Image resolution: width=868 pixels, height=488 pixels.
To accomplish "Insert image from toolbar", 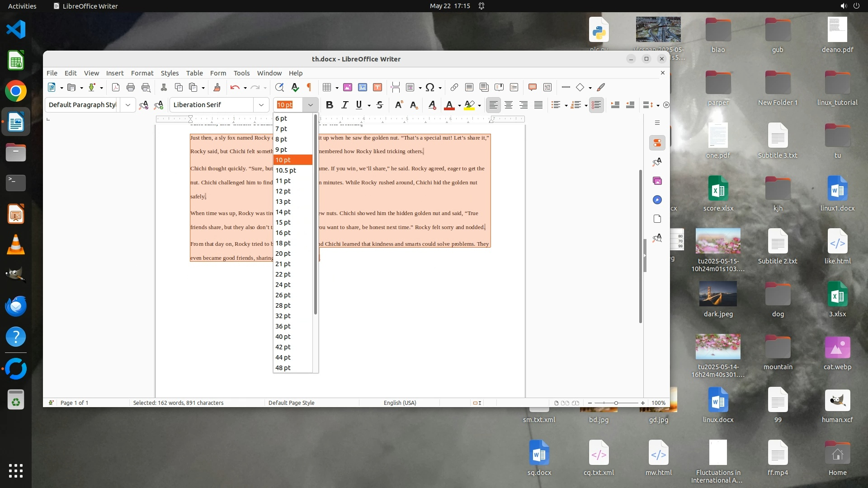I will [347, 87].
